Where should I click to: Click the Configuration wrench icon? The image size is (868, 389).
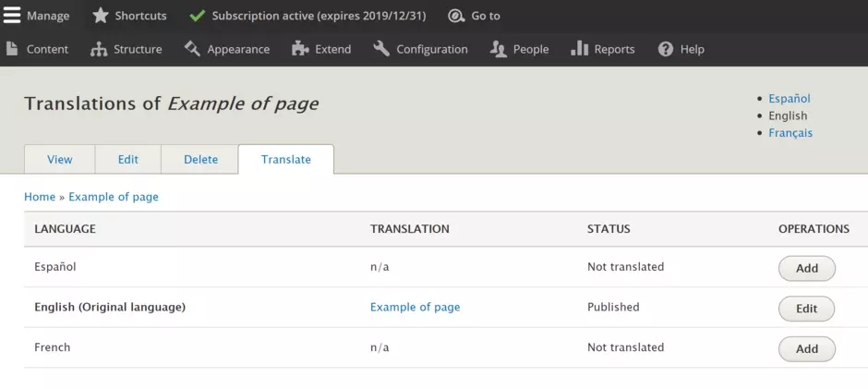381,49
